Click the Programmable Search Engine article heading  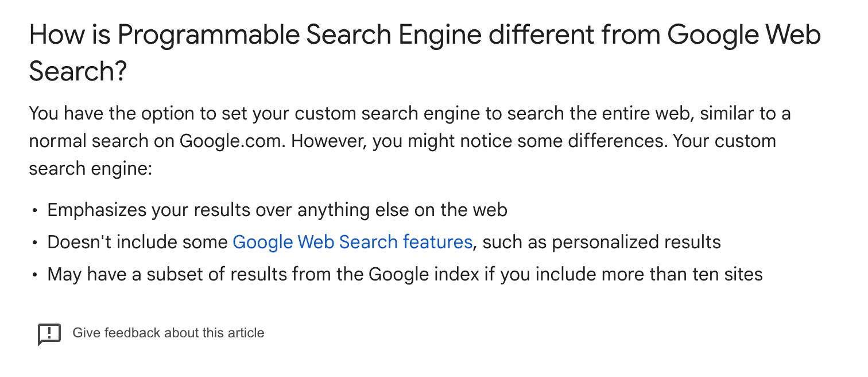[x=425, y=53]
